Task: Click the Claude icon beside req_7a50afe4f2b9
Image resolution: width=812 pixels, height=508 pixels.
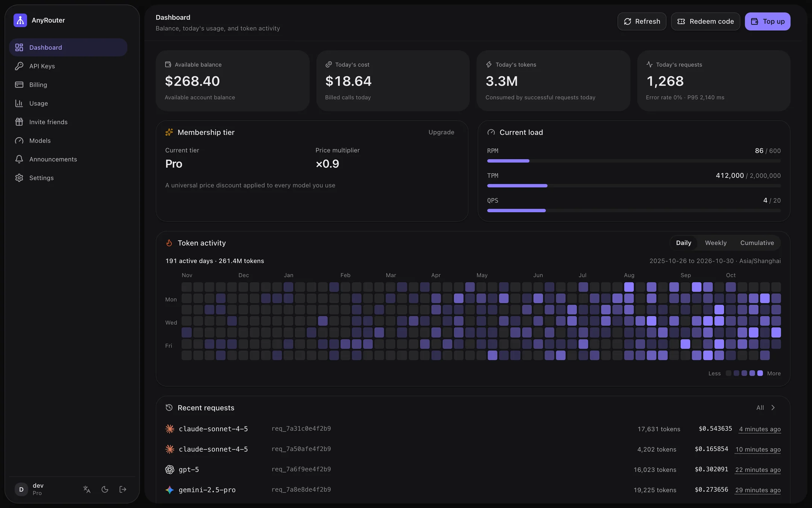Action: [x=170, y=449]
